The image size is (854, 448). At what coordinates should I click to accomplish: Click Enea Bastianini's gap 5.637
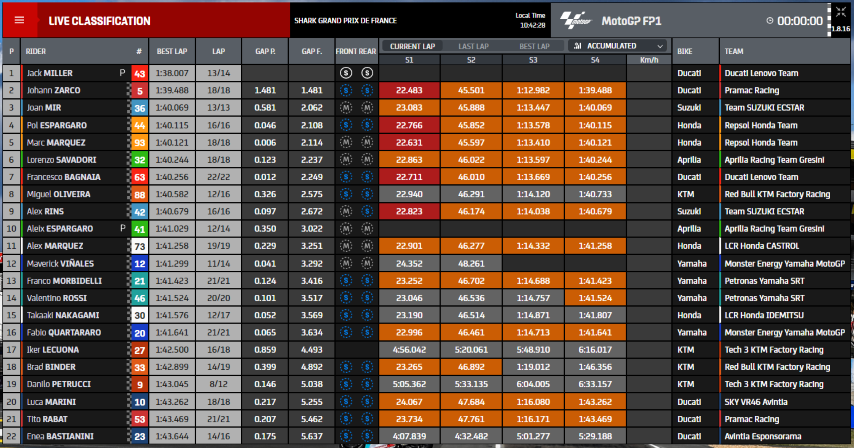(x=312, y=436)
